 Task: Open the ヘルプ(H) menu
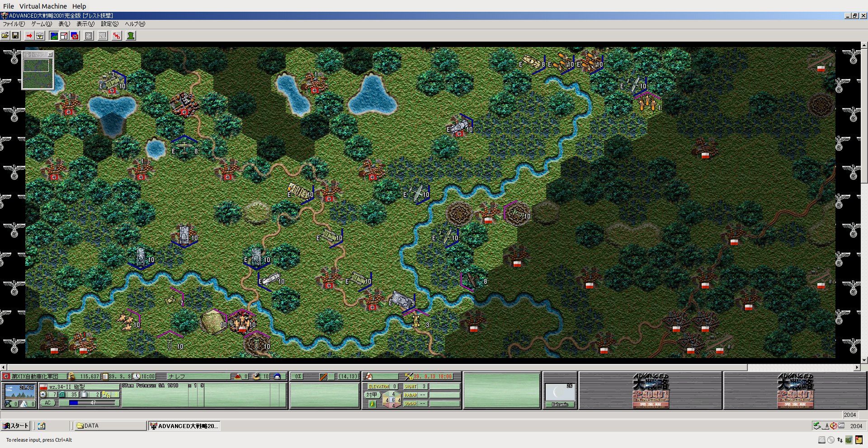coord(135,24)
